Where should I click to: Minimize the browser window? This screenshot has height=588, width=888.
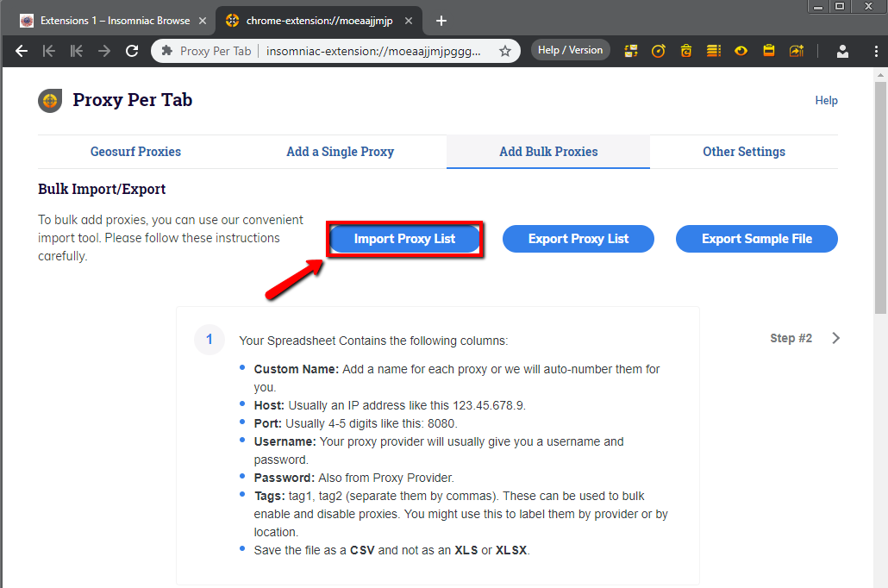coord(818,7)
